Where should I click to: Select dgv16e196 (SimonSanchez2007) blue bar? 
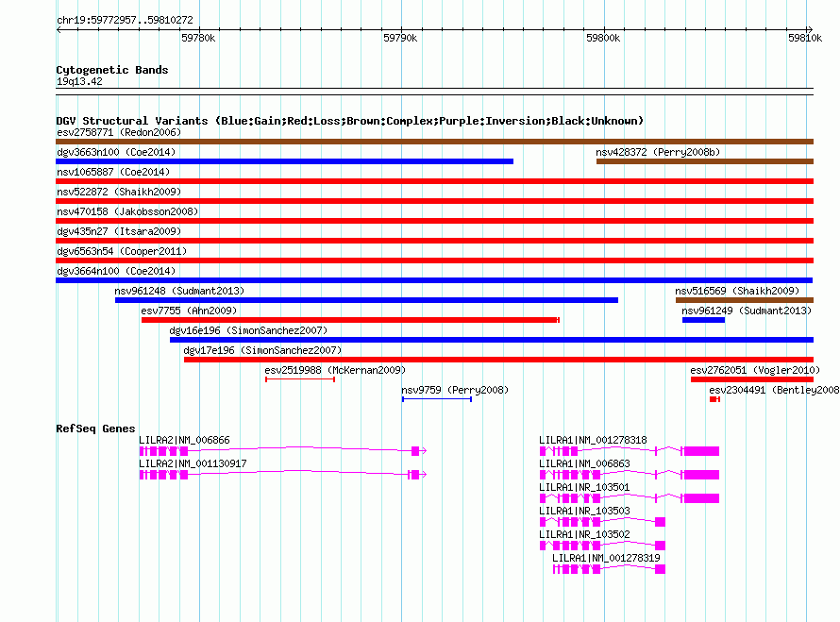click(492, 340)
